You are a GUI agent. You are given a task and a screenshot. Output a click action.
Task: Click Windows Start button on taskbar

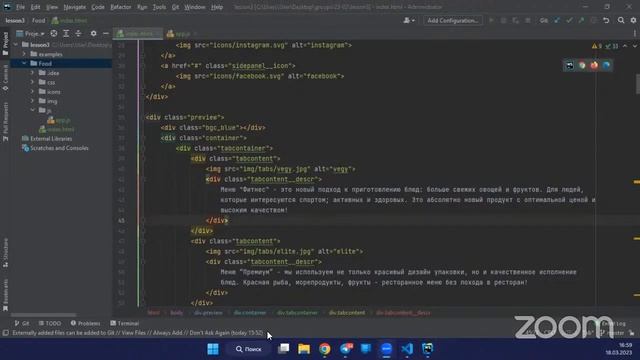tap(213, 349)
